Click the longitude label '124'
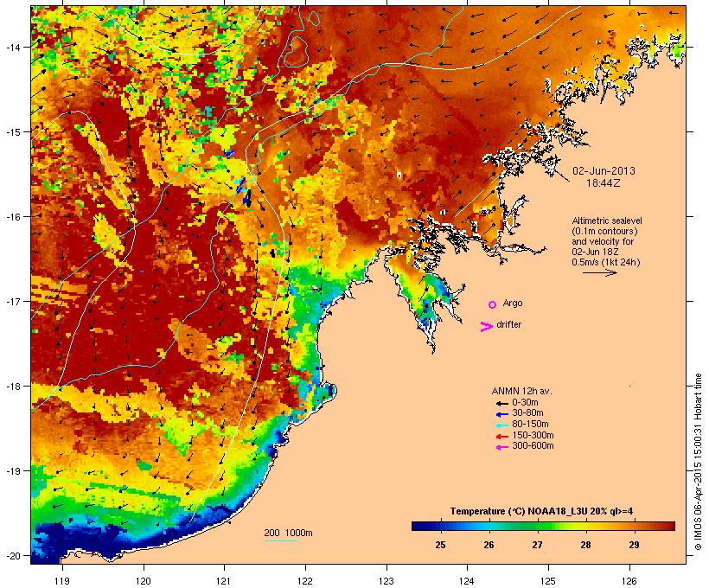This screenshot has width=709, height=588. [x=468, y=581]
